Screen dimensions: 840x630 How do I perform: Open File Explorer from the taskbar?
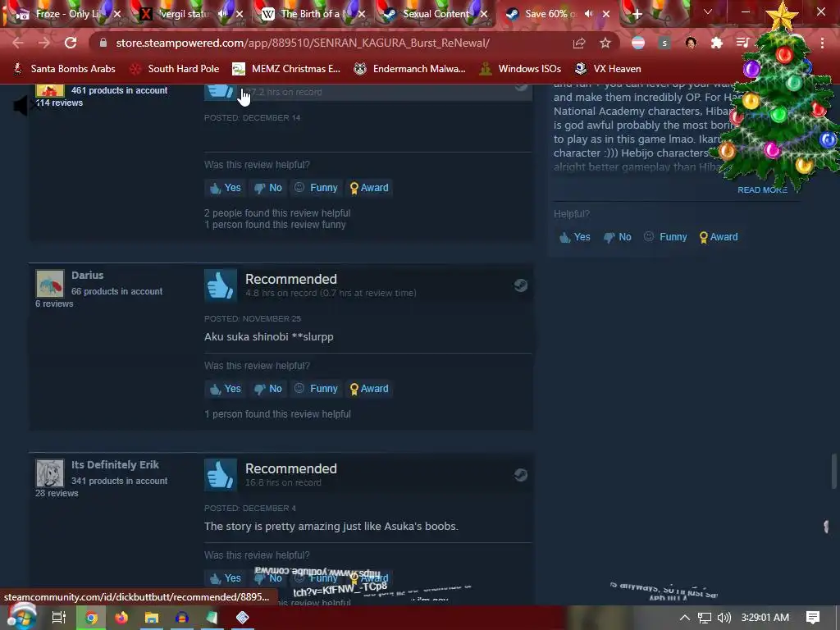point(152,618)
